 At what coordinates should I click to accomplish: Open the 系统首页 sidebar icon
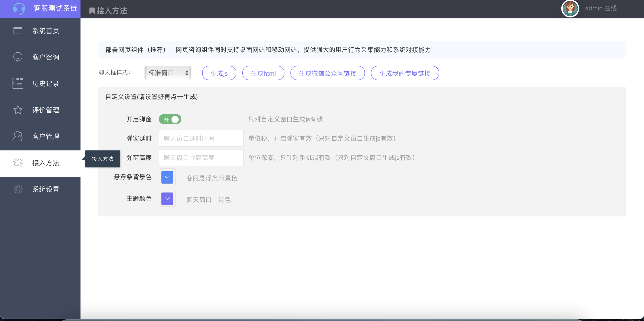tap(18, 30)
